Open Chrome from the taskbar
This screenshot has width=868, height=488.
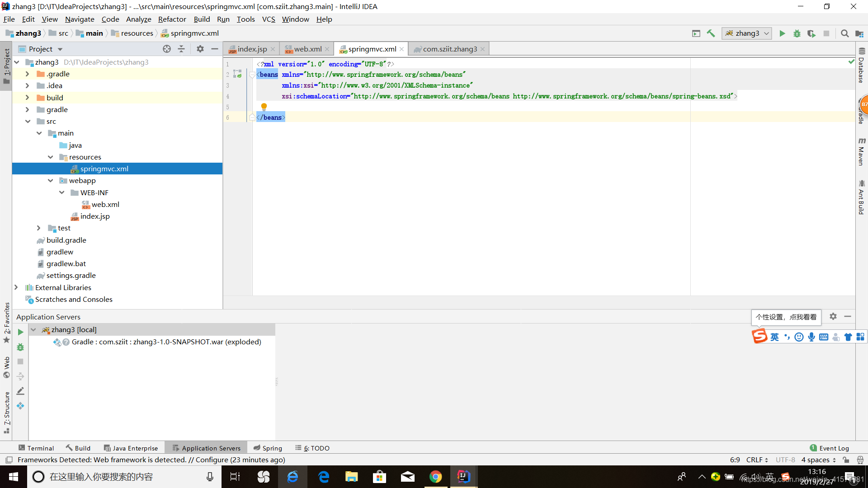click(x=435, y=477)
